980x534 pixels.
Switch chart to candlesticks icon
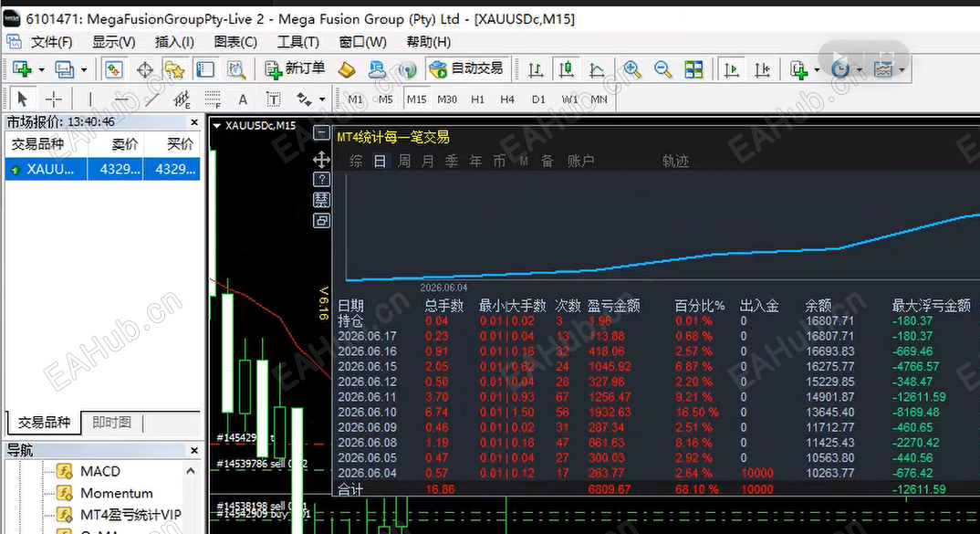coord(567,69)
